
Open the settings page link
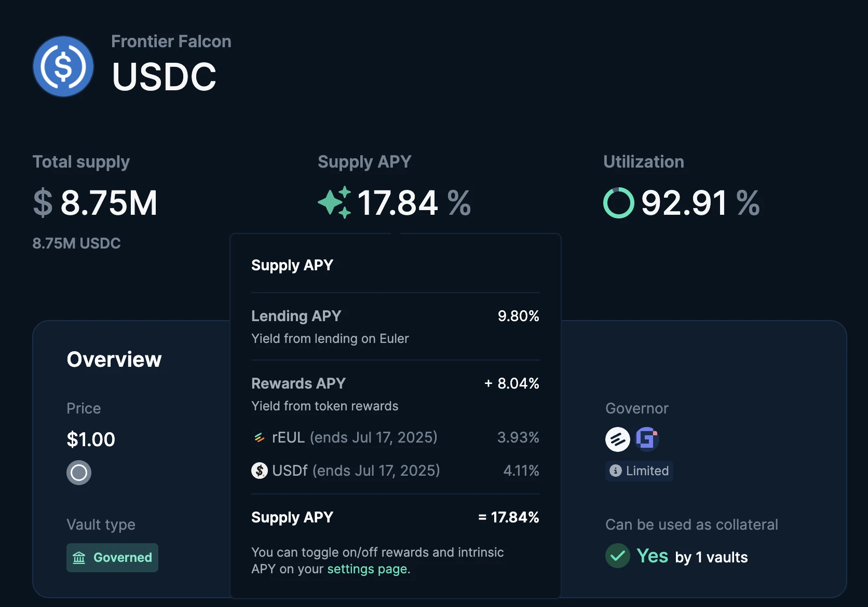367,569
